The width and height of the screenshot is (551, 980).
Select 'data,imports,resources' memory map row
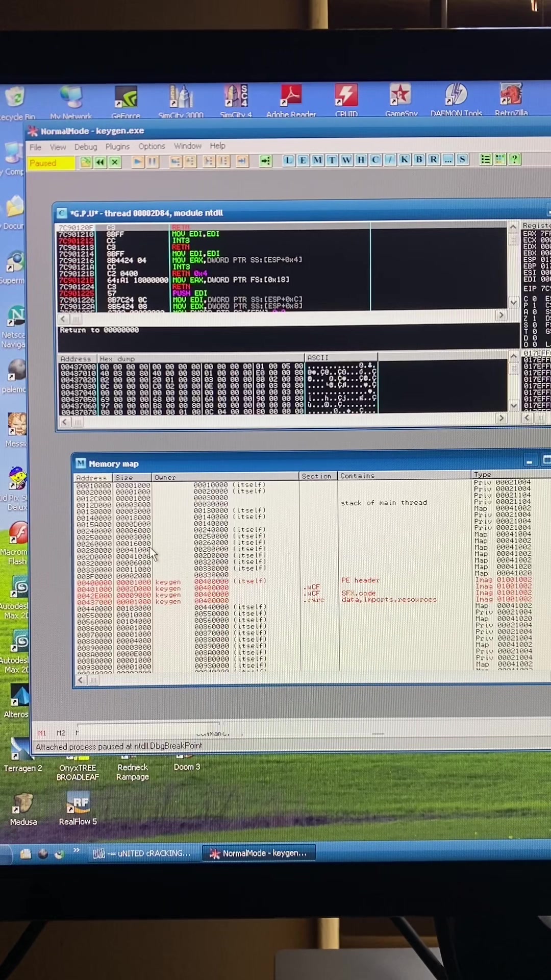pos(312,601)
